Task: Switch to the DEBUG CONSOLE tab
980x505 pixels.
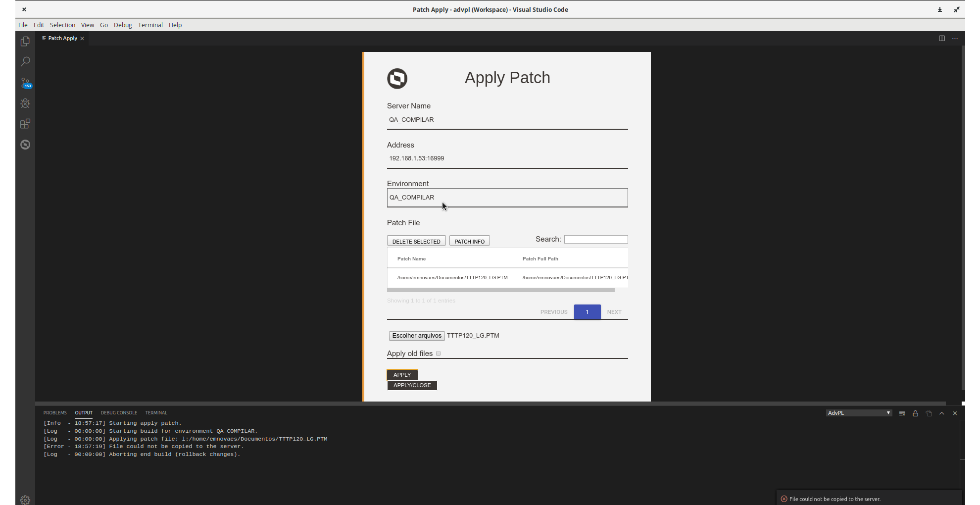Action: [119, 412]
